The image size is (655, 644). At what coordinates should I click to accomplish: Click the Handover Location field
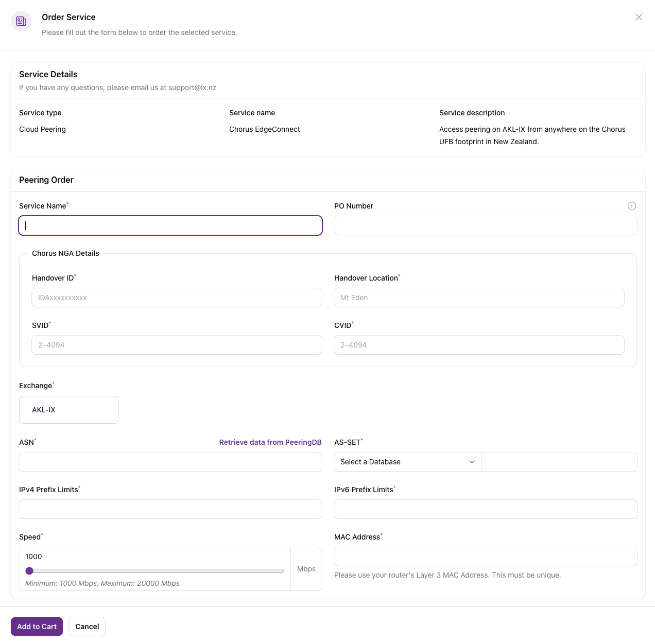(x=479, y=298)
